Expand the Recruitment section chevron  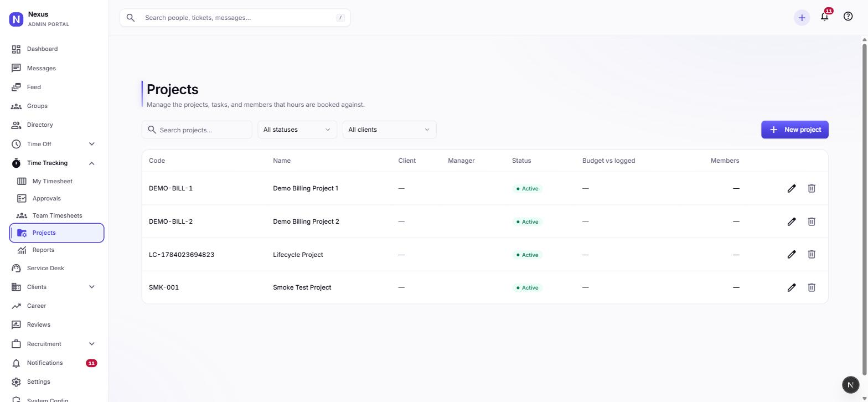91,344
